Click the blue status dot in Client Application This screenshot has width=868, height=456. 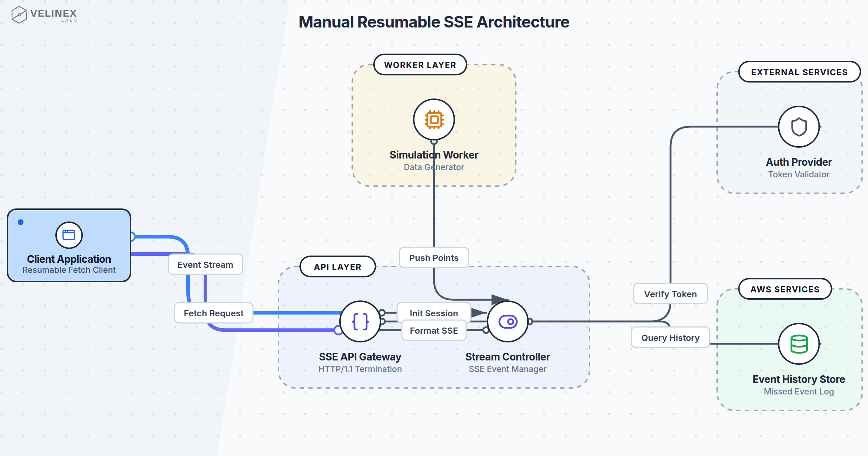(21, 222)
